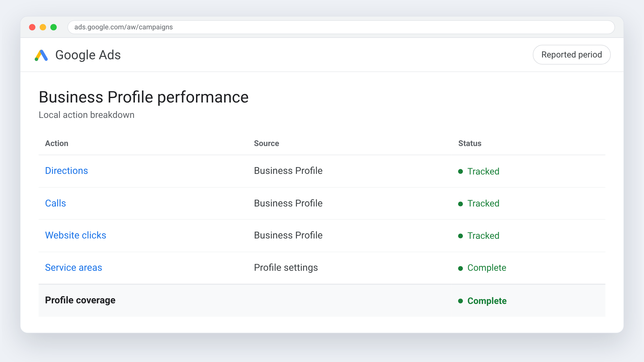Click the Profile settings source cell

(x=286, y=268)
